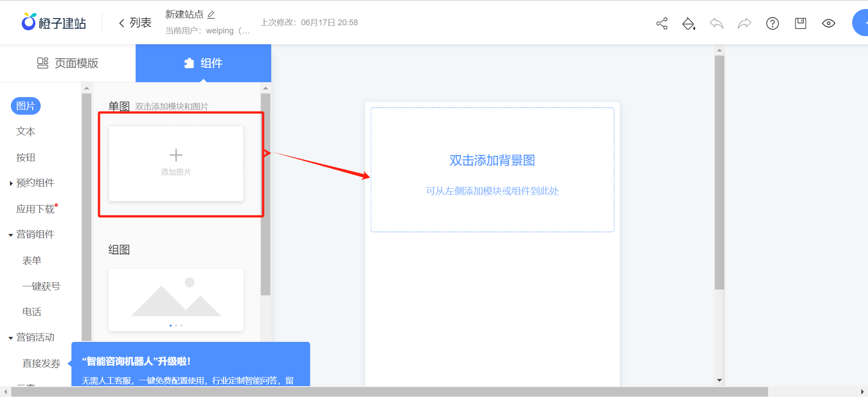Click the 橙子建站 logo
868x397 pixels.
tap(54, 23)
